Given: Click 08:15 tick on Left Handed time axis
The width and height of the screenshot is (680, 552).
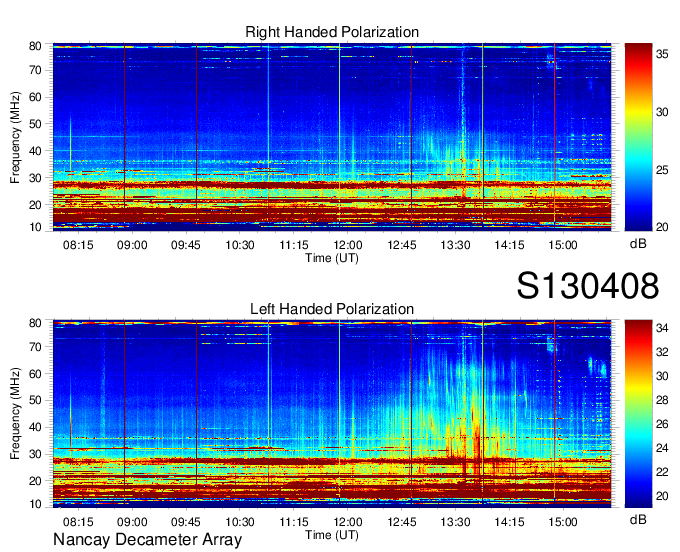Looking at the screenshot, I should (x=78, y=522).
